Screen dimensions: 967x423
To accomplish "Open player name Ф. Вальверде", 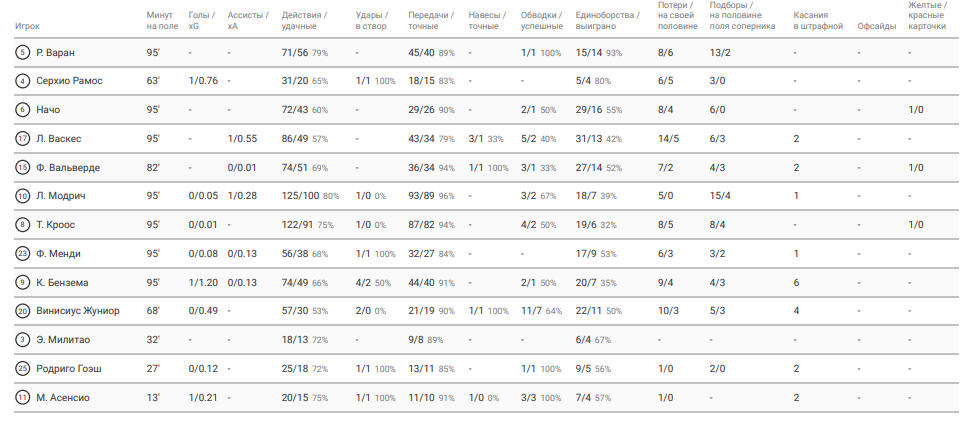I will pos(68,168).
